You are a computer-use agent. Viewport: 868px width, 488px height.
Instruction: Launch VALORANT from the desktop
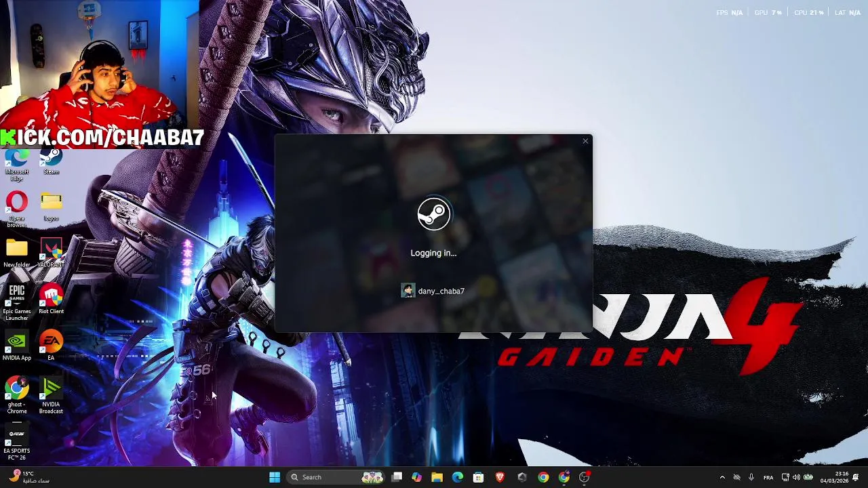coord(51,253)
